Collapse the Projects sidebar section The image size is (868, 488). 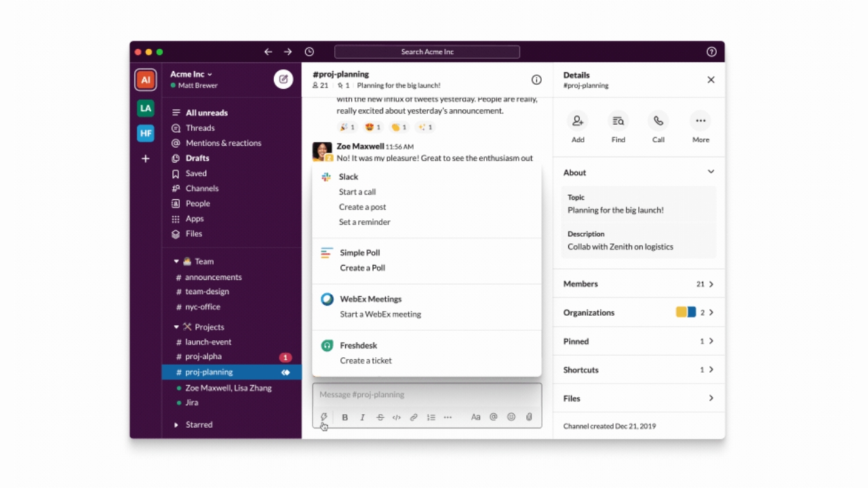click(176, 327)
